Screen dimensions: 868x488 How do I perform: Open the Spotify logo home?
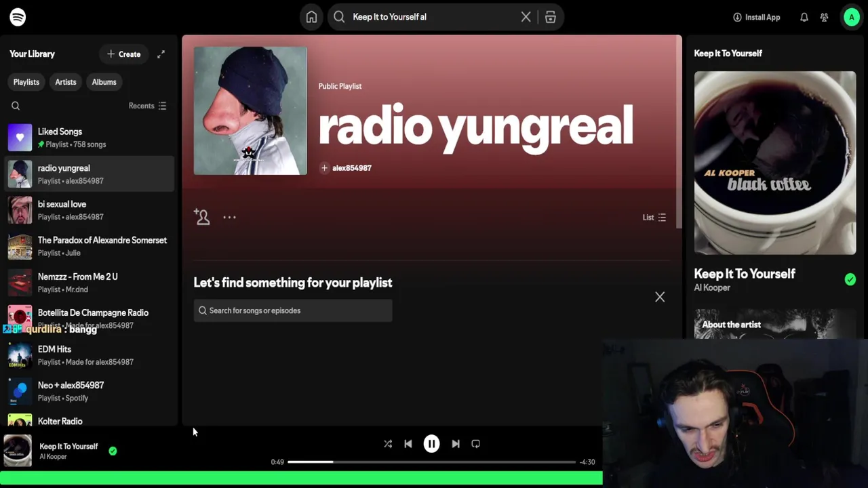click(x=18, y=17)
